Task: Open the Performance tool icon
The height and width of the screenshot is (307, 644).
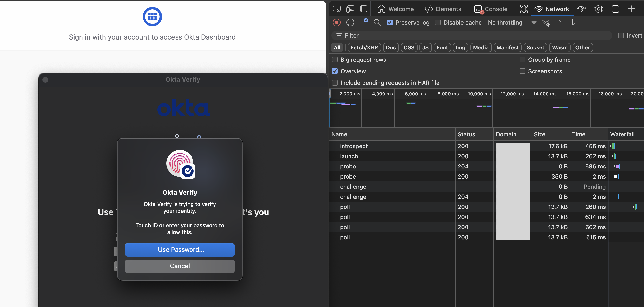Action: [x=582, y=9]
